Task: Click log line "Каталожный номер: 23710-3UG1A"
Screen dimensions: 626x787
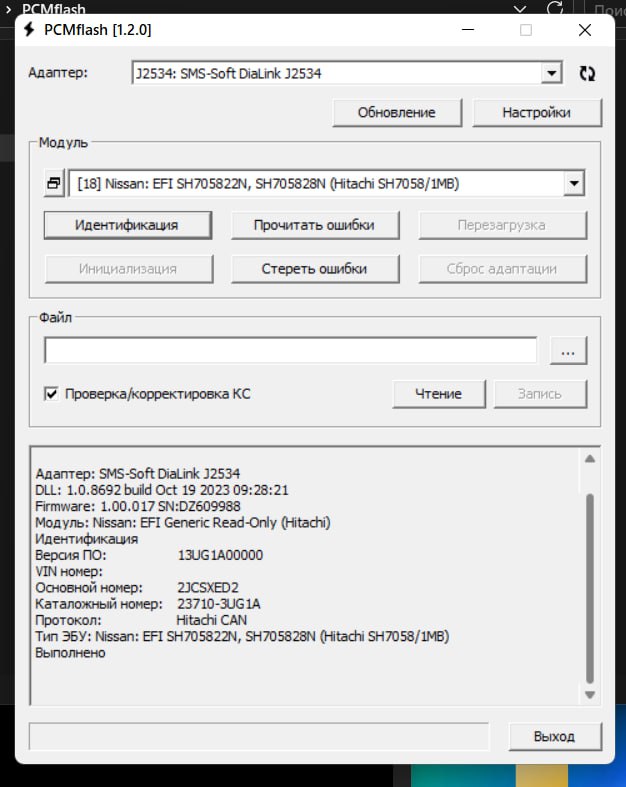Action: tap(148, 604)
